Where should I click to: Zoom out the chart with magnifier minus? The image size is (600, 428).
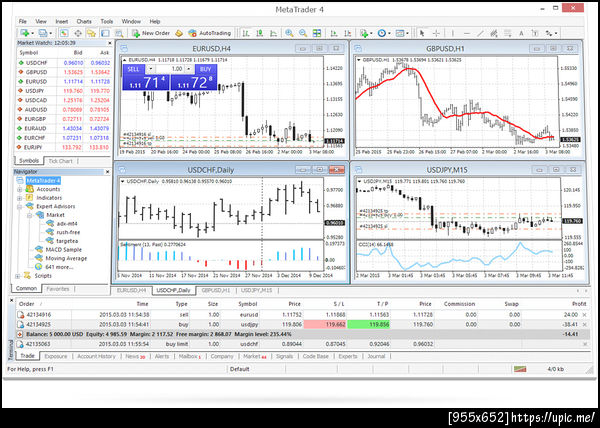pos(303,33)
